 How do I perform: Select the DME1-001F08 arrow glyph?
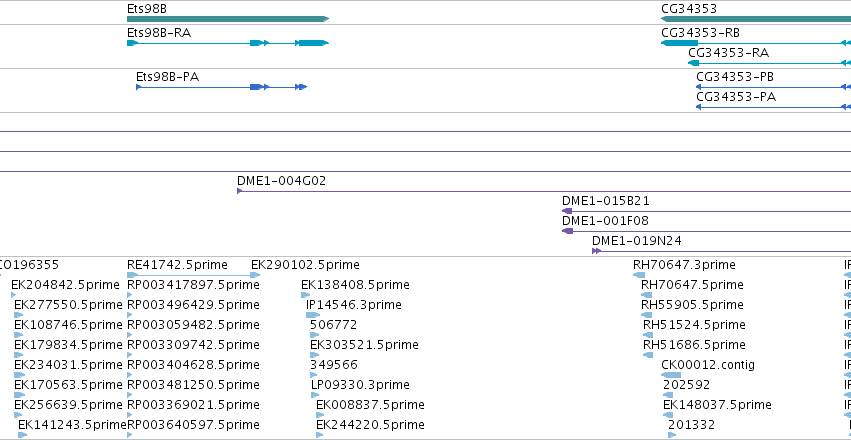click(x=567, y=231)
